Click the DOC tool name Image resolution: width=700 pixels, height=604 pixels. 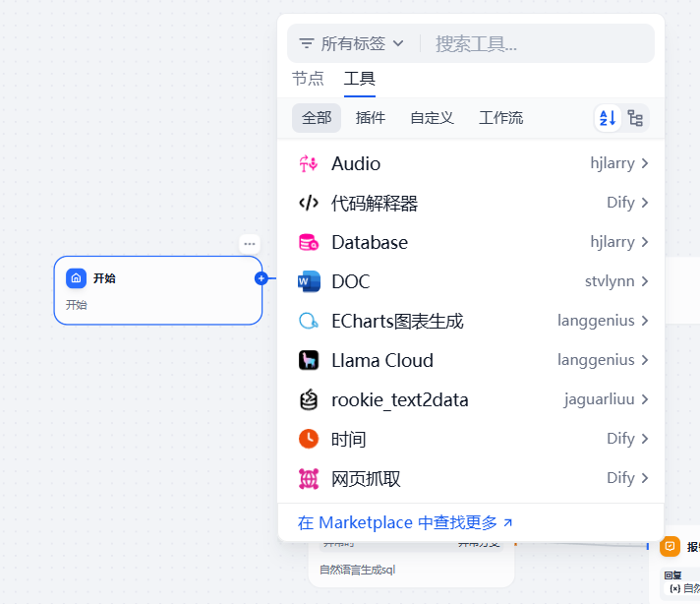tap(351, 281)
